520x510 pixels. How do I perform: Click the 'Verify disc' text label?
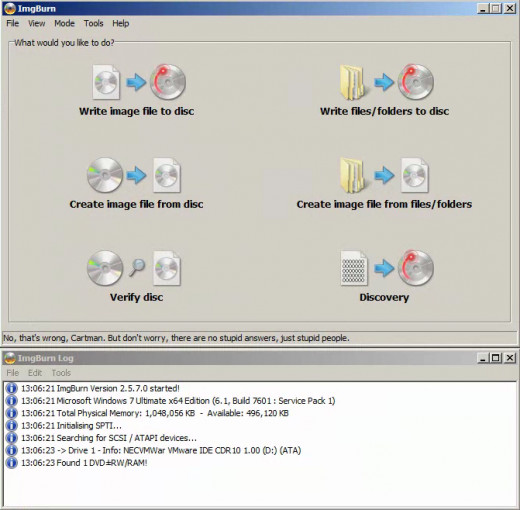pos(137,297)
